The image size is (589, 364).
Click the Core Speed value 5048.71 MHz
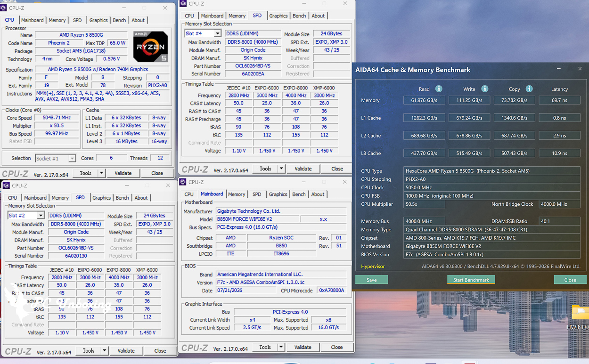(56, 118)
